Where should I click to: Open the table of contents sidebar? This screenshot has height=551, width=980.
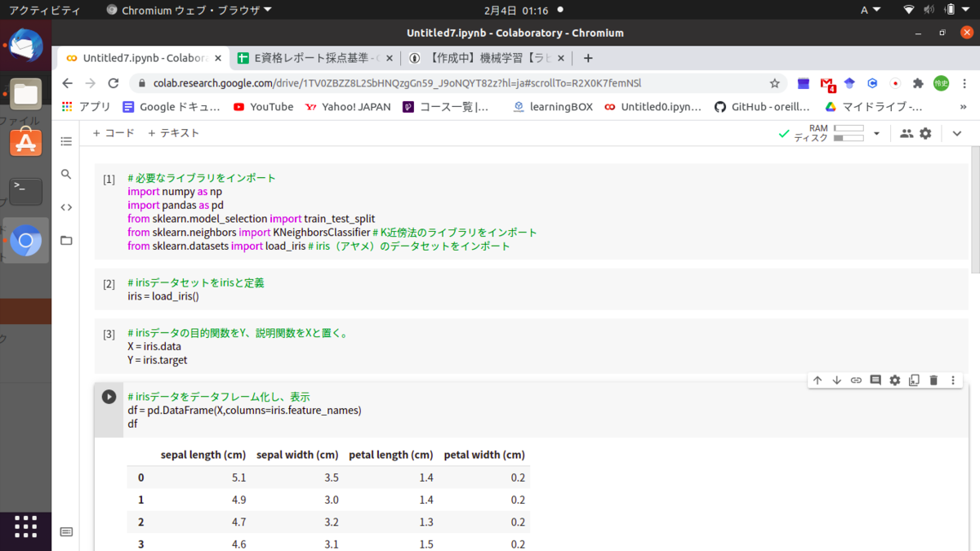pos(66,141)
